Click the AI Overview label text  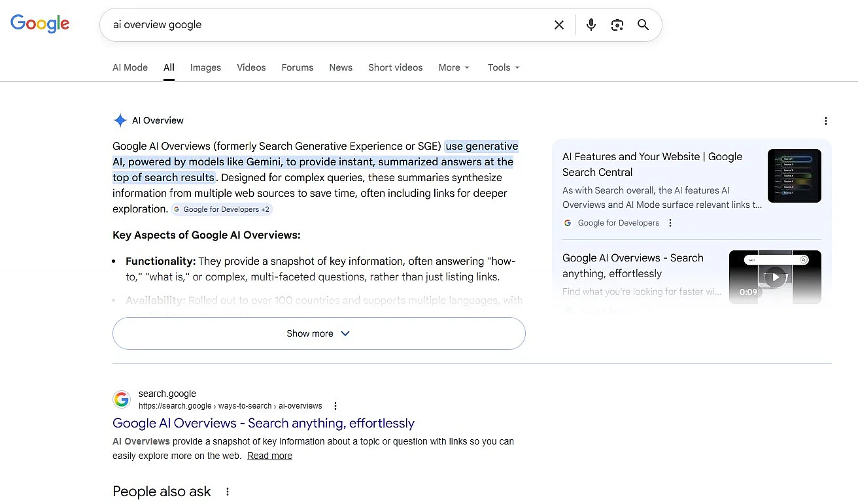coord(158,120)
